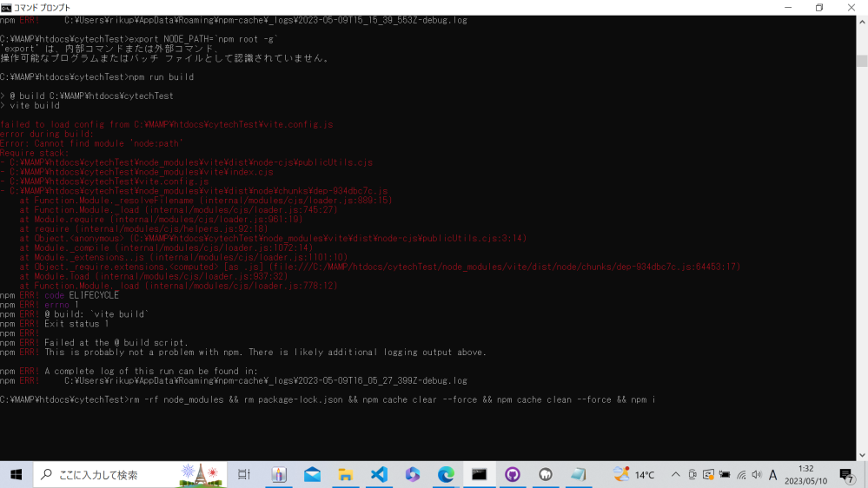Open the notification center with 7 alerts
Screen dimensions: 868x488
[846, 475]
